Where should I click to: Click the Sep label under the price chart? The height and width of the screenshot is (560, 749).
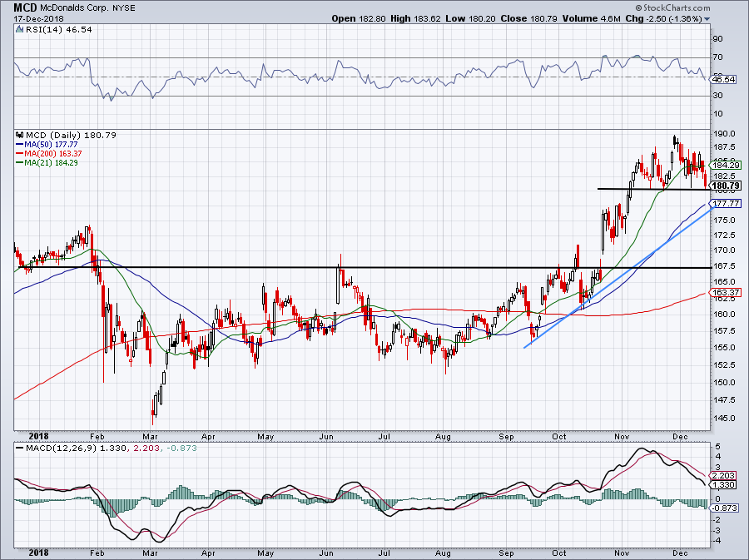(x=506, y=437)
